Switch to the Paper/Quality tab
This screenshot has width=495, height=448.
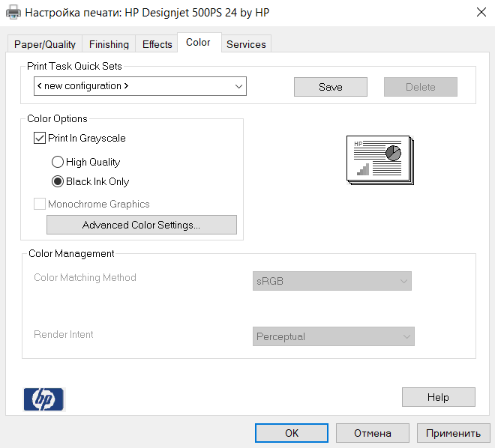click(45, 44)
